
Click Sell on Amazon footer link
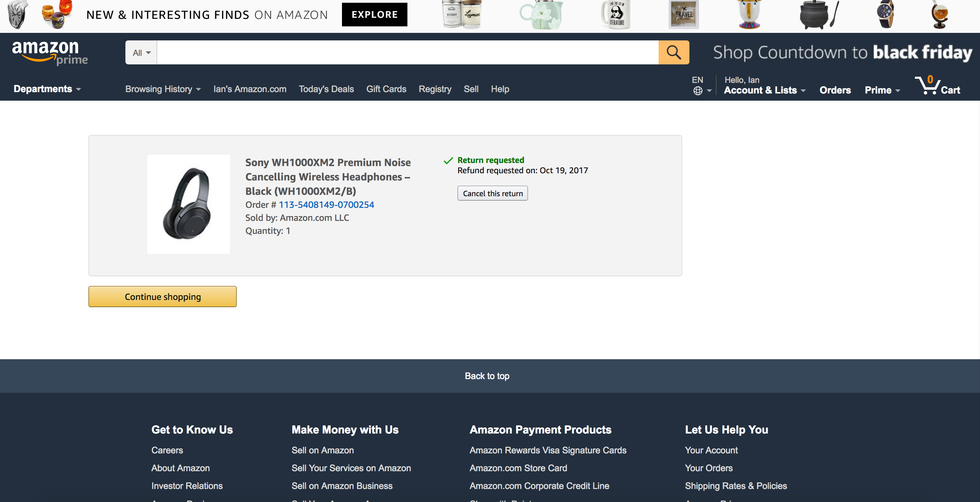tap(322, 450)
